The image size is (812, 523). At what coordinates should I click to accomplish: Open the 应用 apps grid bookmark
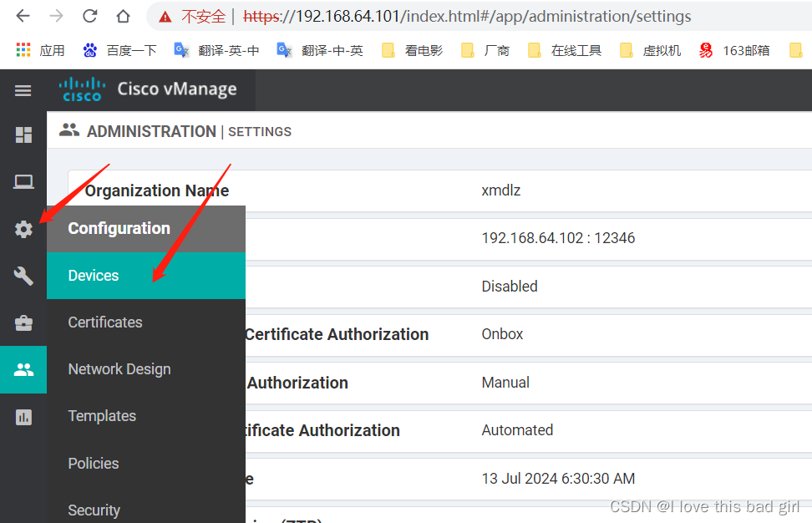pyautogui.click(x=40, y=50)
